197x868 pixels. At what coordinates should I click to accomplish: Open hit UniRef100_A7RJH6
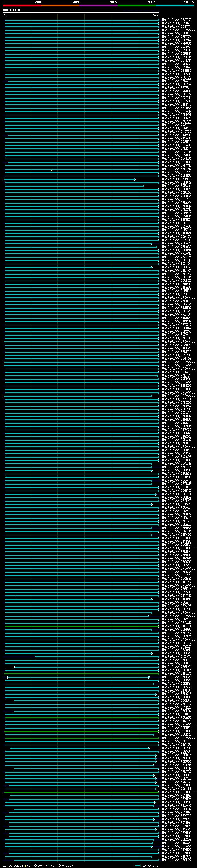click(x=176, y=338)
